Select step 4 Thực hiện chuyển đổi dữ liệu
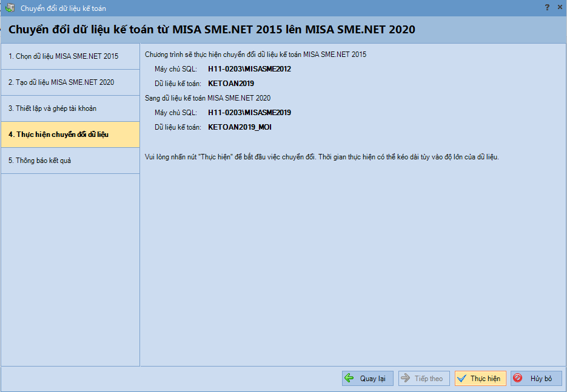Screen dimensions: 567x392 pyautogui.click(x=70, y=135)
